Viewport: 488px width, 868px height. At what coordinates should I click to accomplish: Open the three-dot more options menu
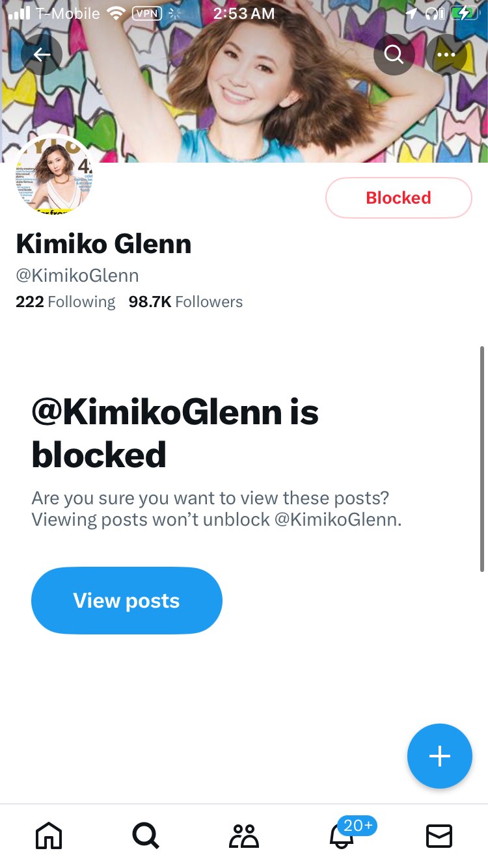point(446,55)
